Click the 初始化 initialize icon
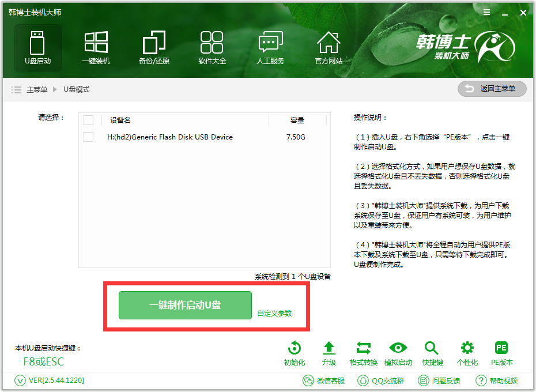 pyautogui.click(x=295, y=354)
